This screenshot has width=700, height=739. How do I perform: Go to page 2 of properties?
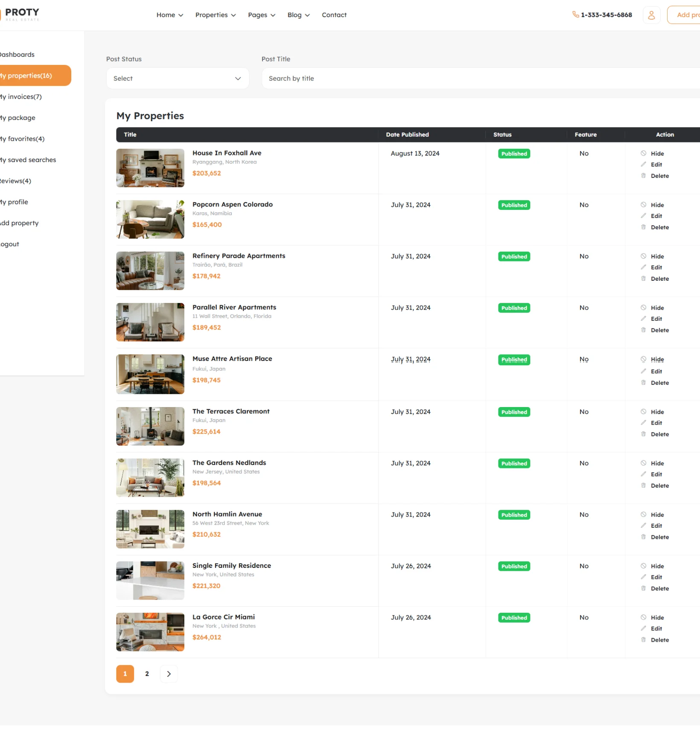click(147, 674)
